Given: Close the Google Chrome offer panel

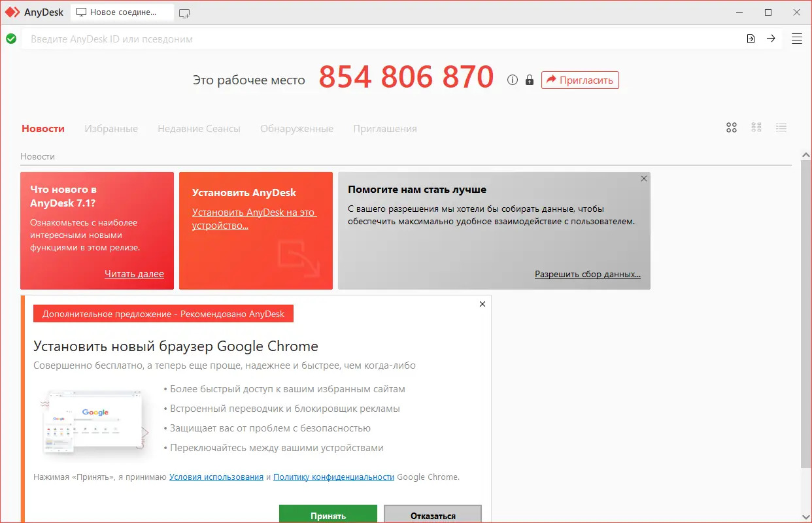Looking at the screenshot, I should [x=482, y=304].
